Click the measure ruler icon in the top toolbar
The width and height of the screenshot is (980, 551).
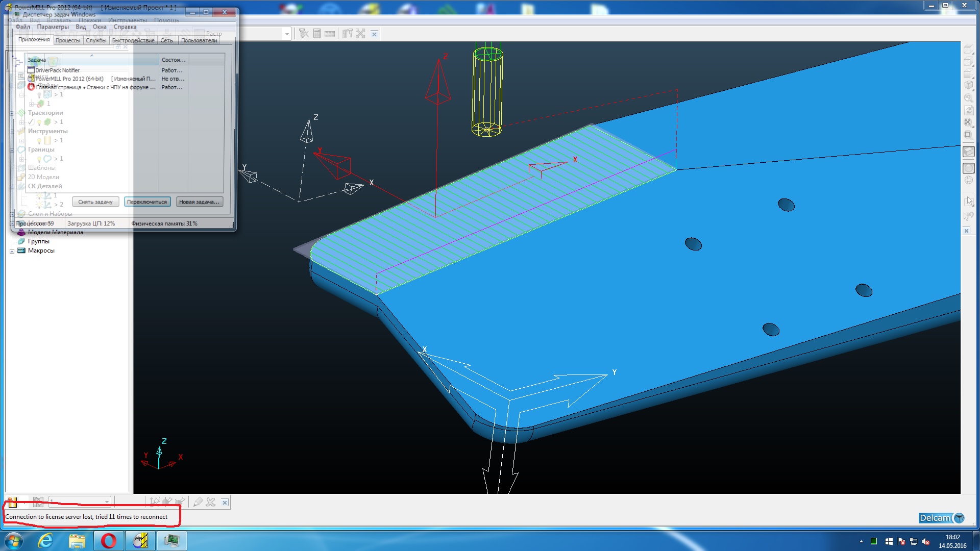[x=330, y=34]
